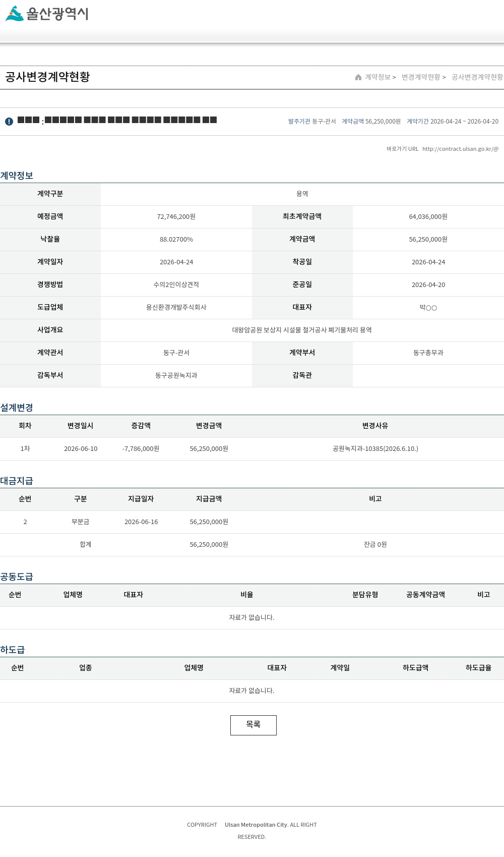
Task: Select the 변경사유 cell 공원녹지과-10385
Action: (375, 449)
